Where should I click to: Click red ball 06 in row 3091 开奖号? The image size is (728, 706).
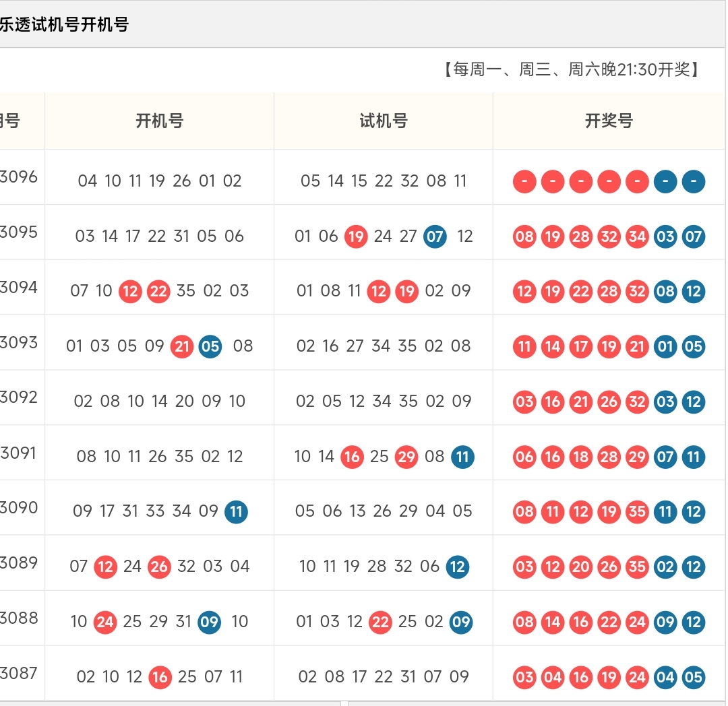tap(524, 457)
